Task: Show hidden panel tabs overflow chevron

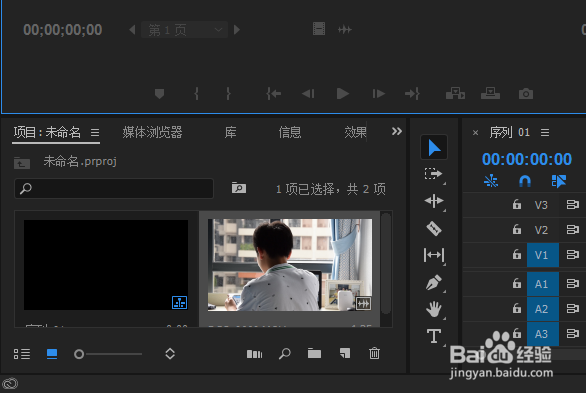Action: point(397,131)
